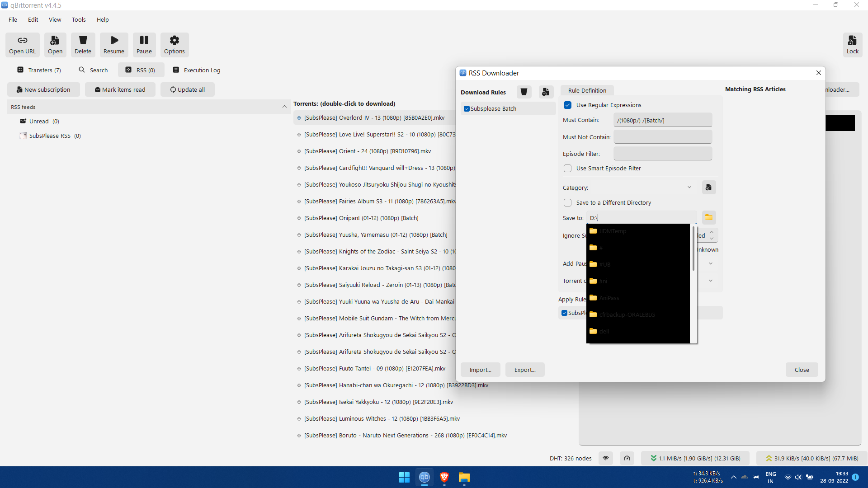
Task: Select the Delete torrent toolbar icon
Action: [x=83, y=44]
